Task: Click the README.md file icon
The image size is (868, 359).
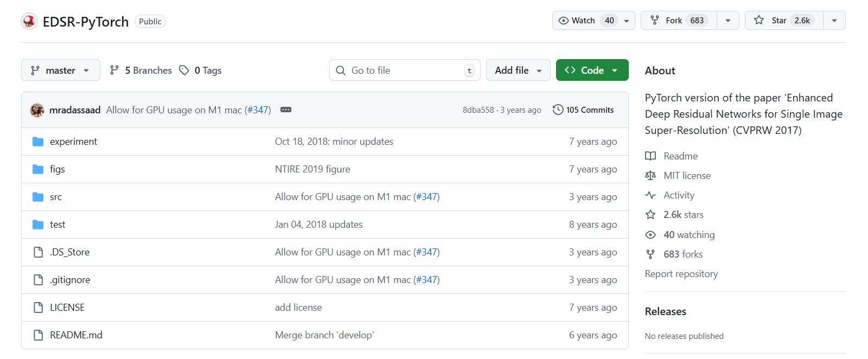Action: [x=38, y=335]
